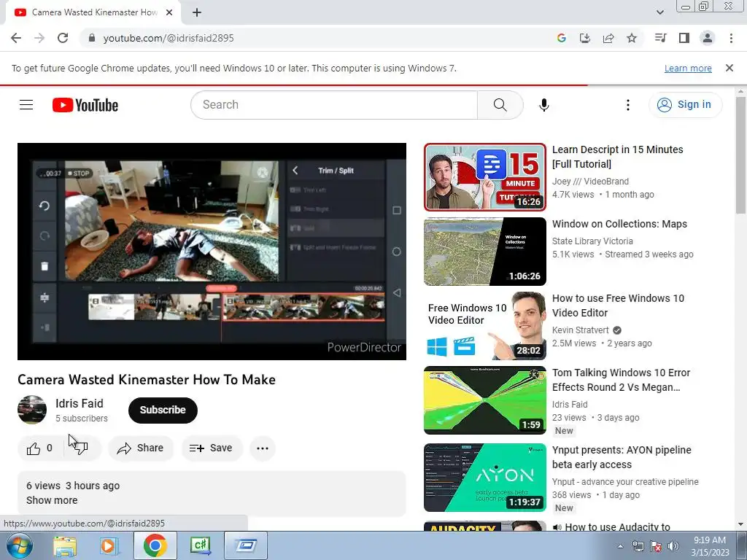Open the Chrome profile avatar
Screen dimensions: 747x560
point(708,38)
